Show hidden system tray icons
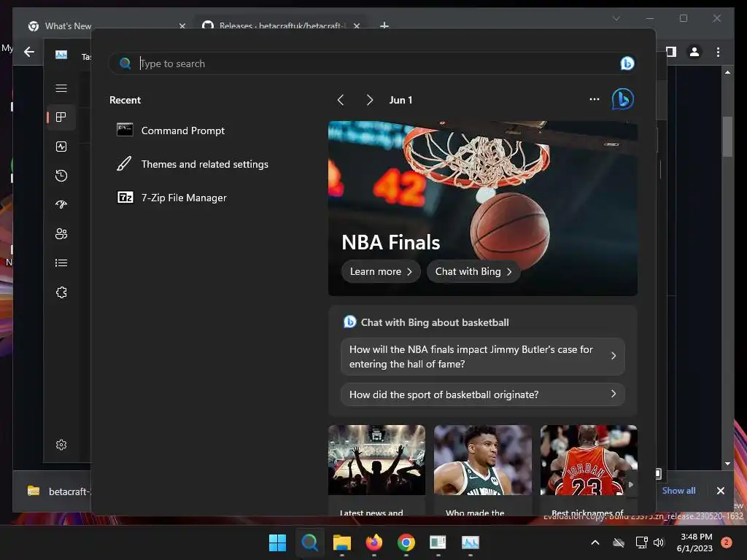The width and height of the screenshot is (747, 560). click(595, 542)
